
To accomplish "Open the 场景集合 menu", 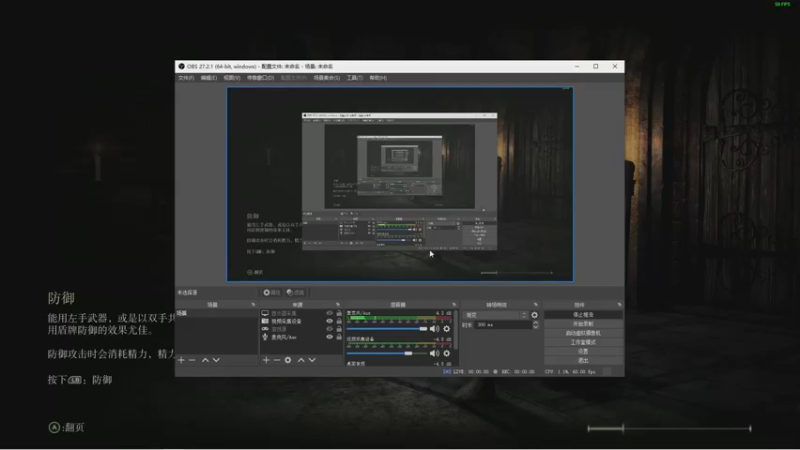I will pos(325,77).
